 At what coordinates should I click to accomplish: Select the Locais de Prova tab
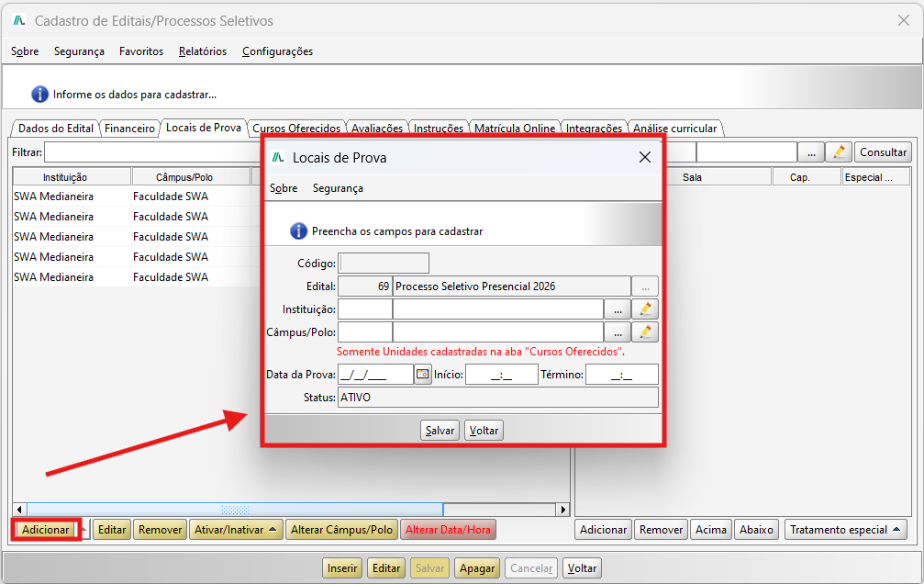click(204, 128)
